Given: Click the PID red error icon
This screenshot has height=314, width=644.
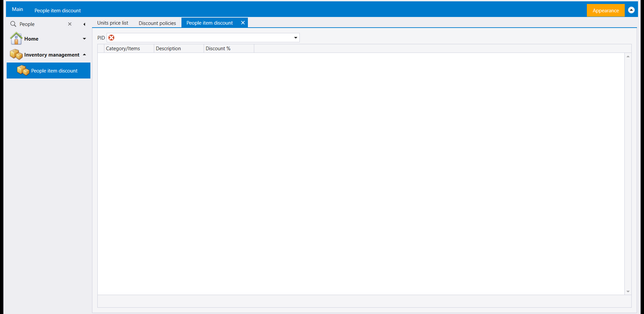Looking at the screenshot, I should [111, 38].
